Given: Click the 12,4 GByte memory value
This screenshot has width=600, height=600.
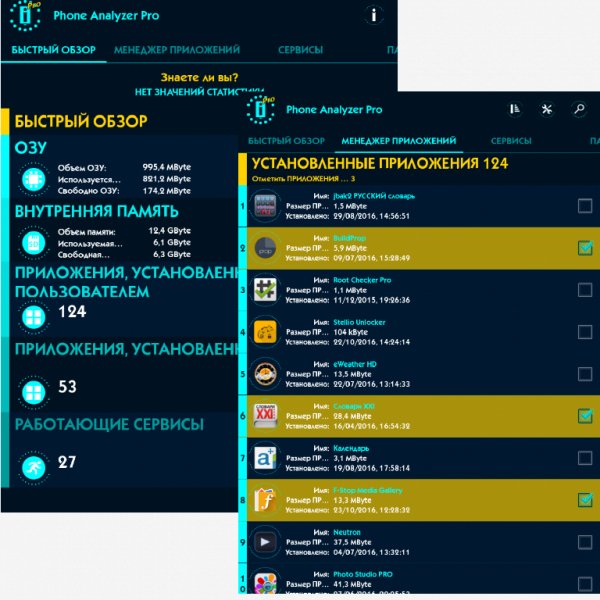Looking at the screenshot, I should 170,231.
